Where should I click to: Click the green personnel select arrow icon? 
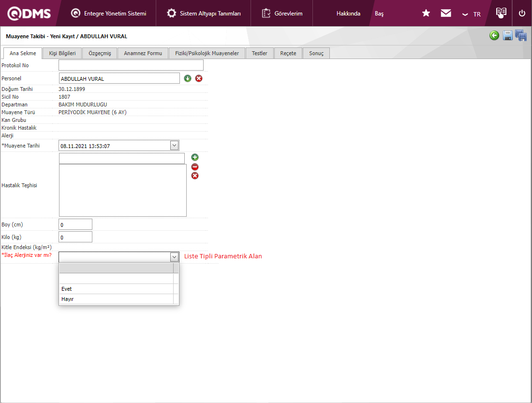pyautogui.click(x=188, y=78)
